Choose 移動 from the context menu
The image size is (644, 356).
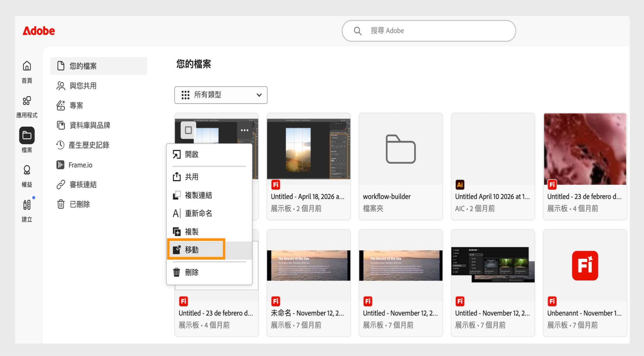click(209, 250)
